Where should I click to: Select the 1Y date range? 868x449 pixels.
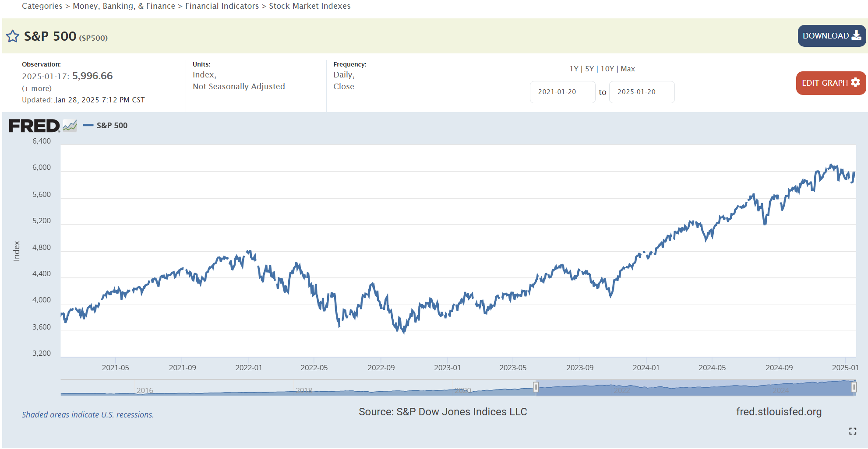tap(574, 69)
